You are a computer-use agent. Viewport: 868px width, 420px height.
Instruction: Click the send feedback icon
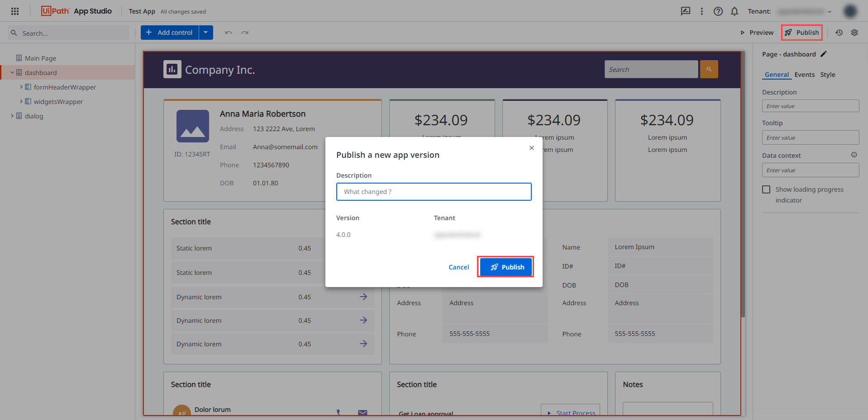[685, 11]
